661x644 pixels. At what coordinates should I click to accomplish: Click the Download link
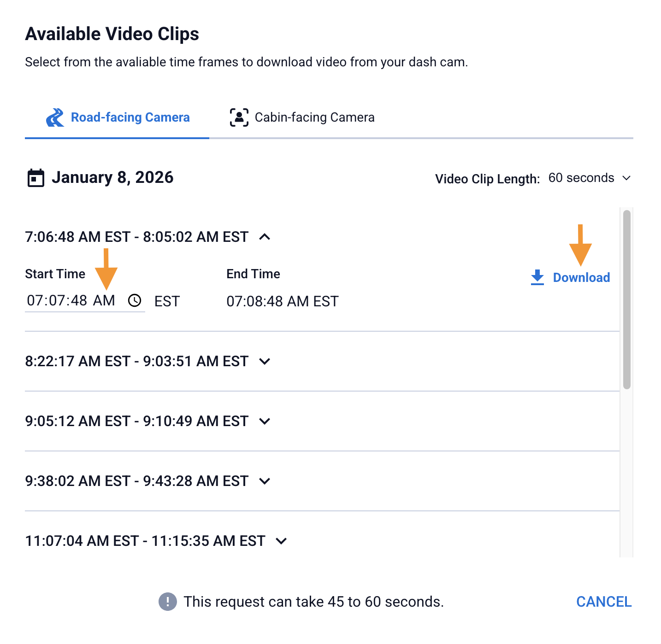[581, 277]
